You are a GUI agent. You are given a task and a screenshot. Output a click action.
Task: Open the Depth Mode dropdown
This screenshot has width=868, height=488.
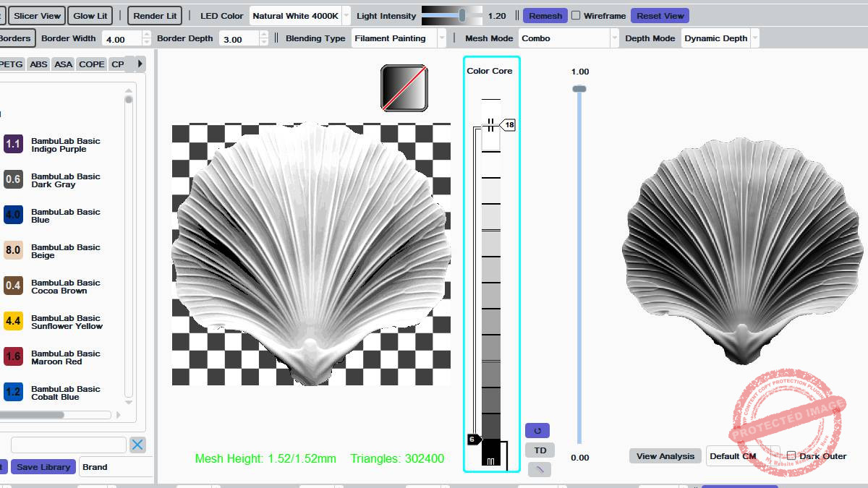720,38
